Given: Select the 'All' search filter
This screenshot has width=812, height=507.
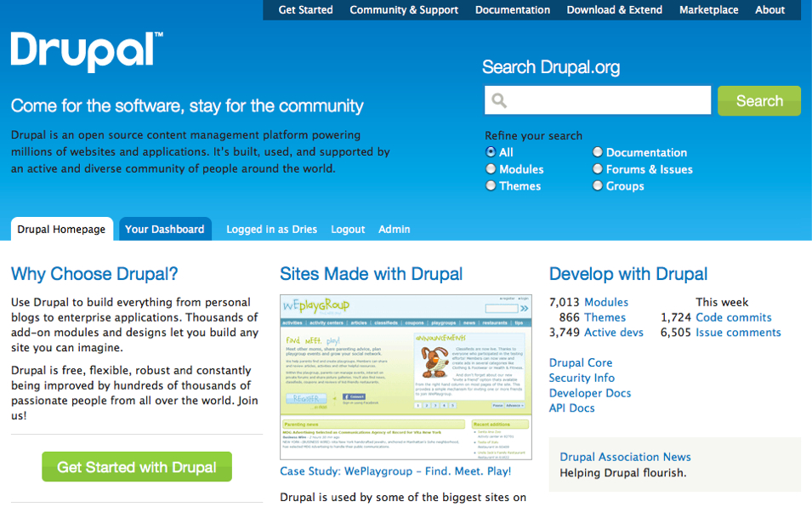Looking at the screenshot, I should point(491,151).
